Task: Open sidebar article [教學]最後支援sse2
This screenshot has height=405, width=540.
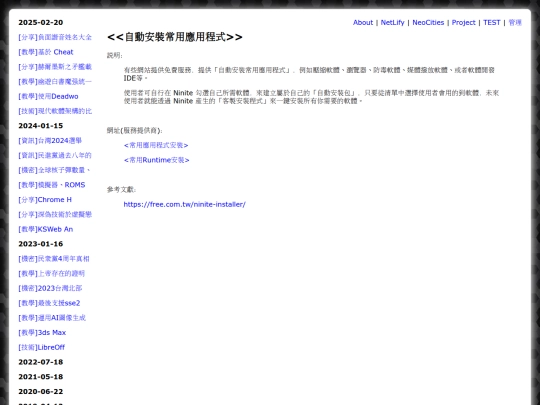Action: point(49,303)
